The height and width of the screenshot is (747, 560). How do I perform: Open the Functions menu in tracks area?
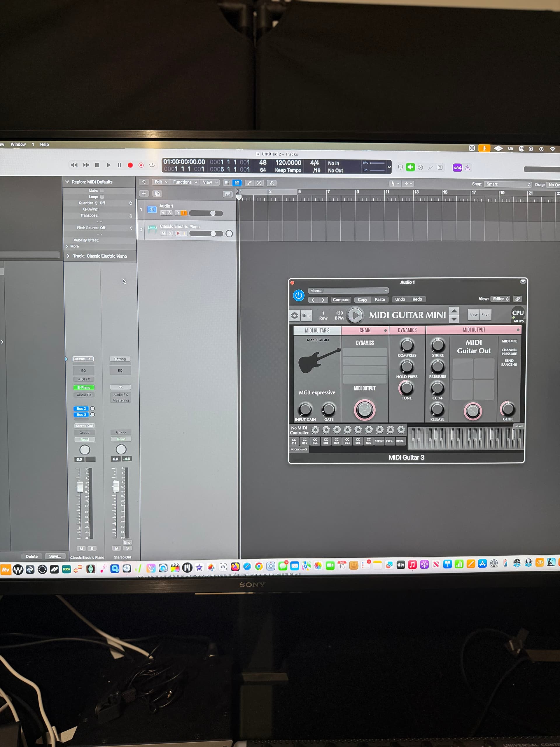coord(185,182)
